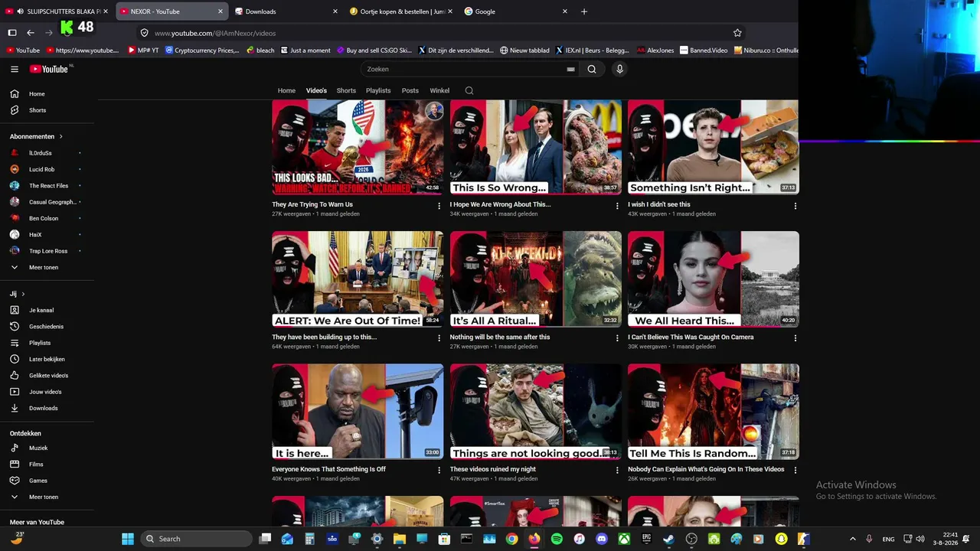Switch to the channel Home tab
The height and width of the screenshot is (551, 980).
(286, 90)
